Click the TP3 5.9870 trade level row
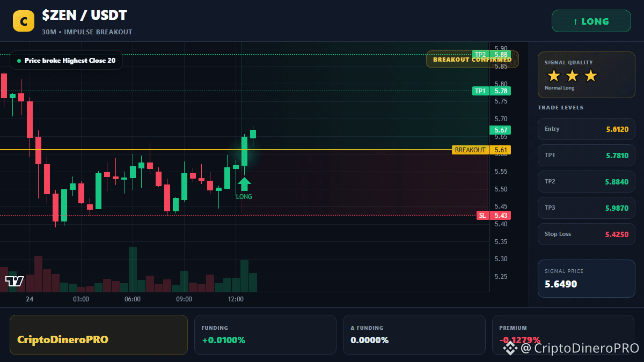 click(x=586, y=208)
